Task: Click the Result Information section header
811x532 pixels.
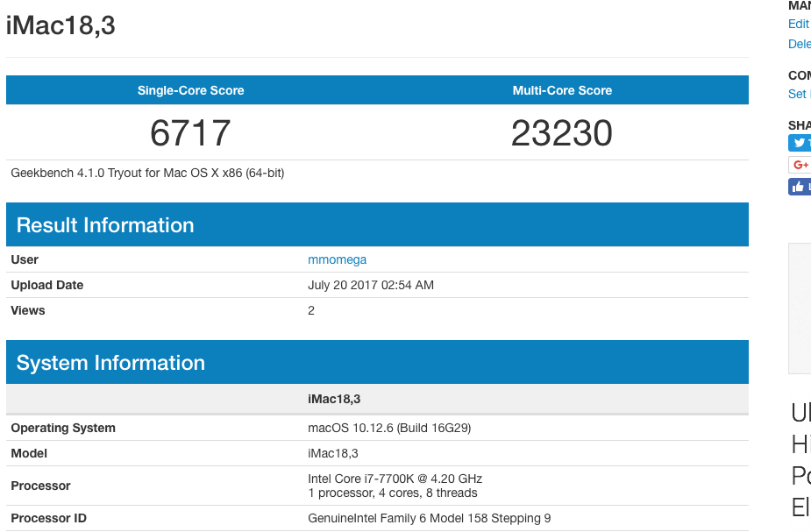Action: tap(377, 224)
